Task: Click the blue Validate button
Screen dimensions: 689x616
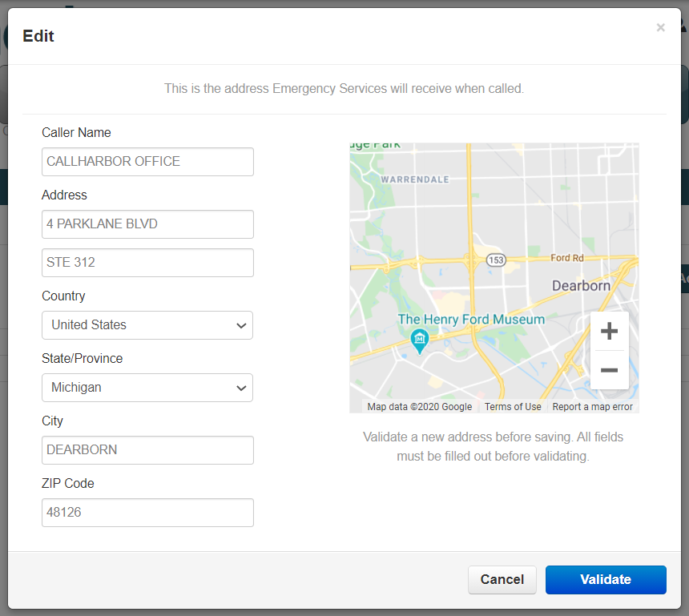Action: tap(606, 580)
